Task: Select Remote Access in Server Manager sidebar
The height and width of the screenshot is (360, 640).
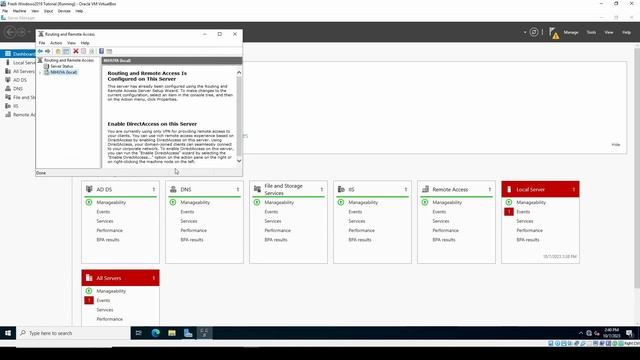Action: [x=20, y=115]
